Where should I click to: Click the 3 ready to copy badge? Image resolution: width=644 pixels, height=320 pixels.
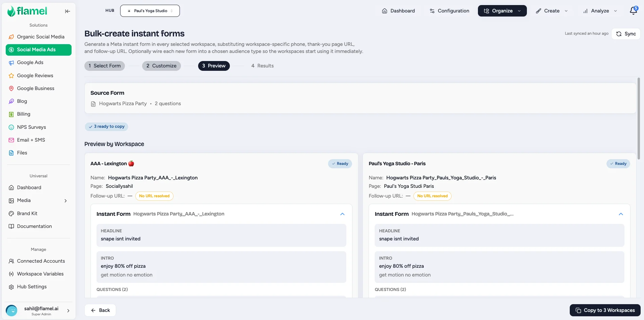[106, 126]
